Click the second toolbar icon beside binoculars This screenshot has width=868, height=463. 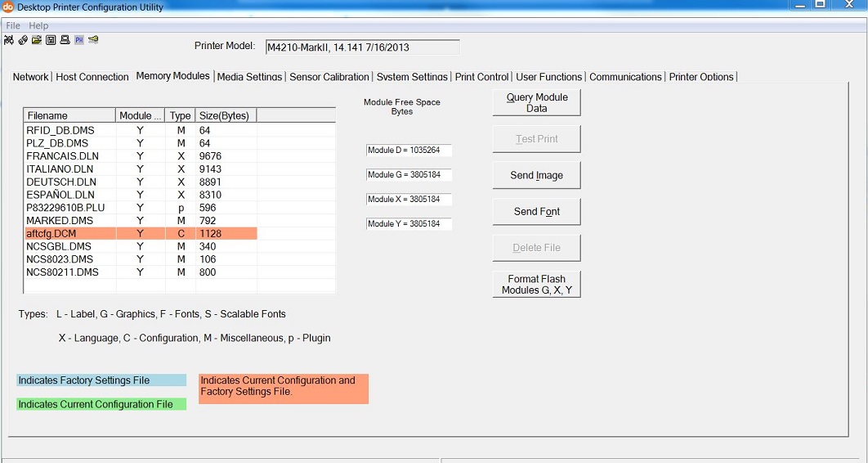pos(23,40)
